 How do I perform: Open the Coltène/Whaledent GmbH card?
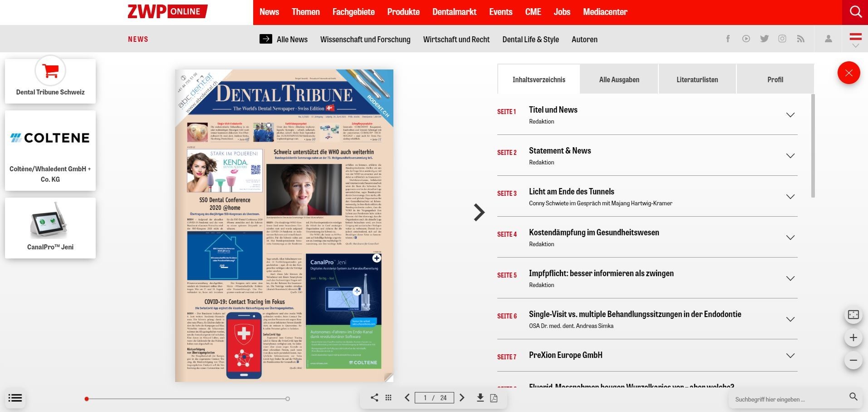coord(50,150)
